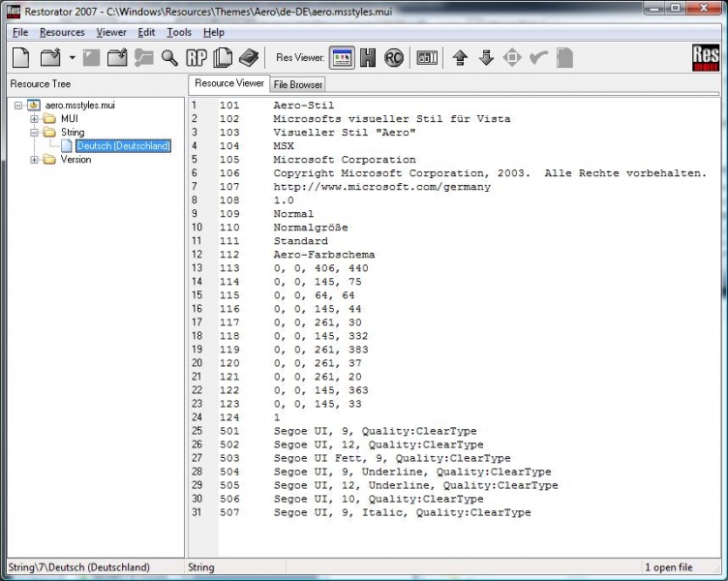Open the help book icon
The image size is (728, 581).
[249, 58]
